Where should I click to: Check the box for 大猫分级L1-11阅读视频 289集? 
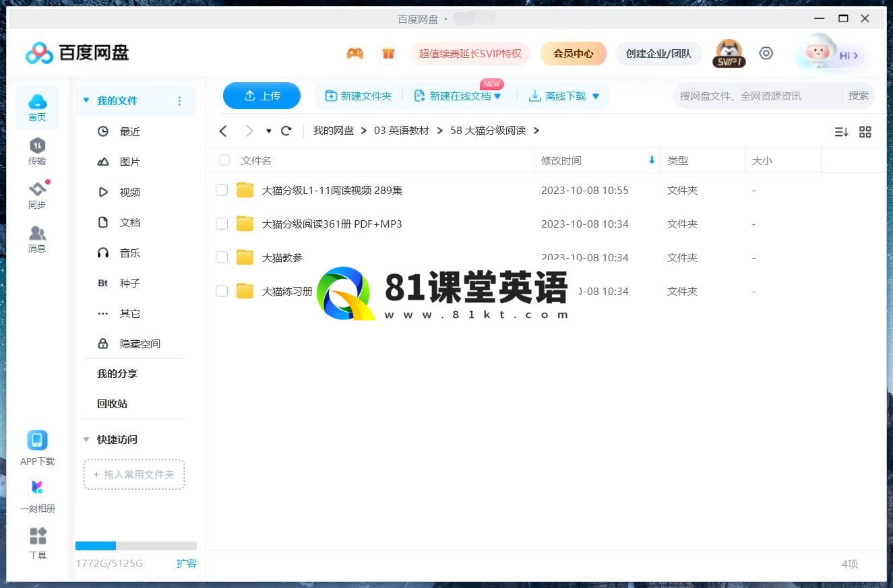(x=222, y=190)
